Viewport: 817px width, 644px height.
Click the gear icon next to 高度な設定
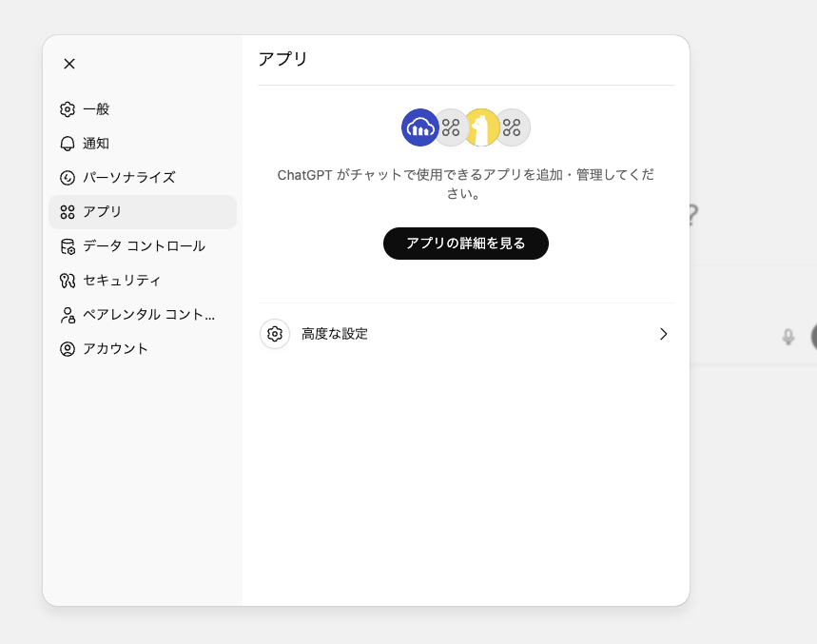275,334
